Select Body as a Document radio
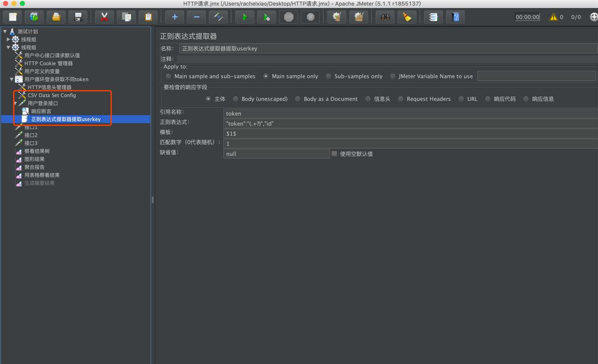 [x=298, y=99]
